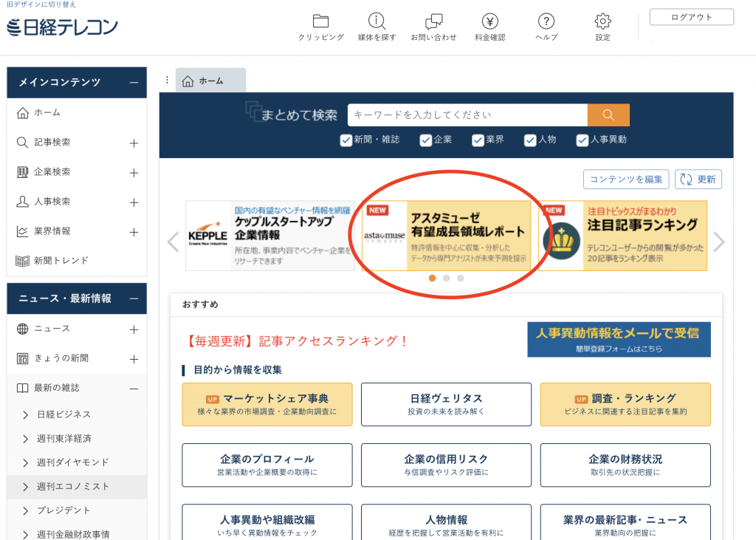This screenshot has width=756, height=540.
Task: Click newspaper icon next to 新聞トレンド
Action: pyautogui.click(x=22, y=261)
